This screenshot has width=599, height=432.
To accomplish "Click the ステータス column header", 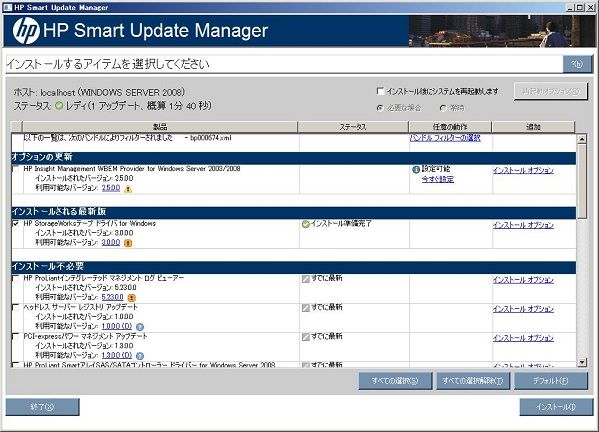I will pyautogui.click(x=353, y=127).
